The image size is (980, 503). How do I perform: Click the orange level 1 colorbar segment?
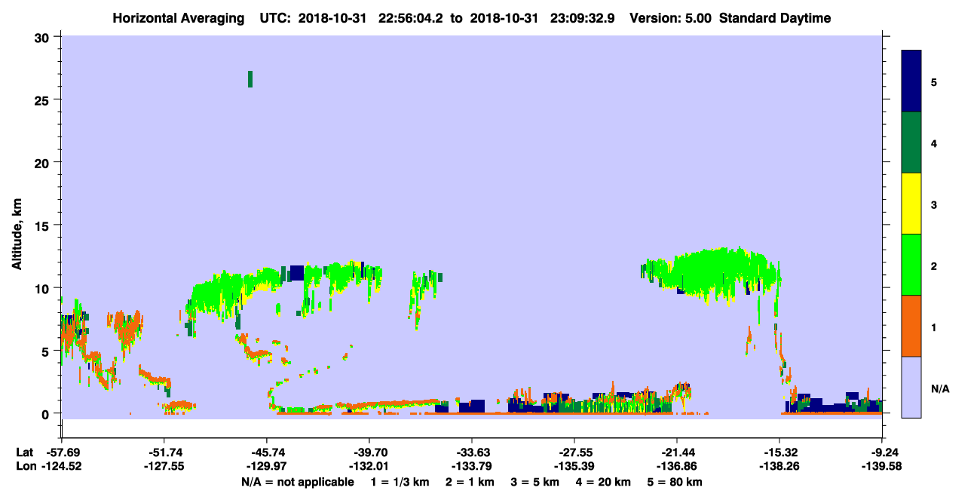click(x=911, y=326)
